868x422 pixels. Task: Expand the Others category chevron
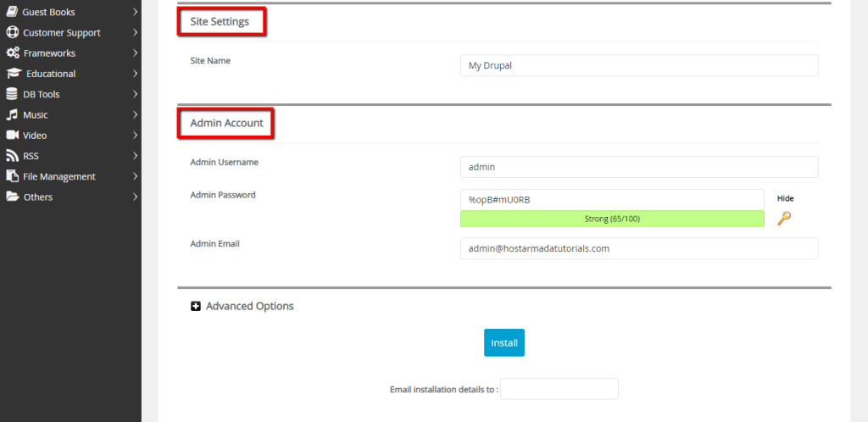135,197
